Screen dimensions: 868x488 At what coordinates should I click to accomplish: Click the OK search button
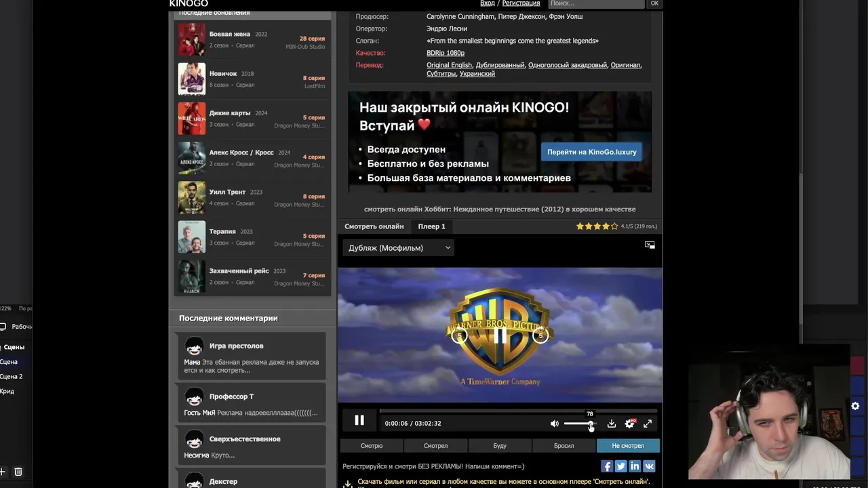[x=654, y=3]
